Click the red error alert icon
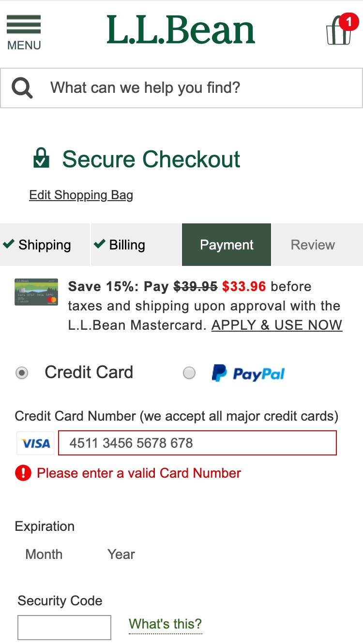Viewport: 363px width, 644px height. (23, 473)
